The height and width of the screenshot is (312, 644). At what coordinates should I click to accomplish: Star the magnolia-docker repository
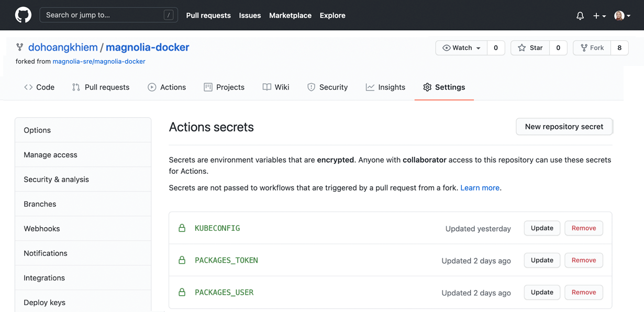coord(530,48)
